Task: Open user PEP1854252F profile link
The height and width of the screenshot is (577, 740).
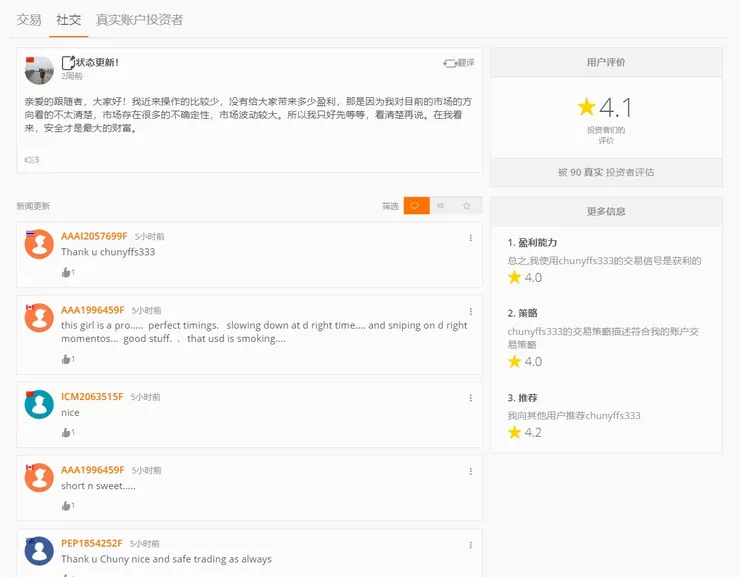Action: (x=92, y=543)
